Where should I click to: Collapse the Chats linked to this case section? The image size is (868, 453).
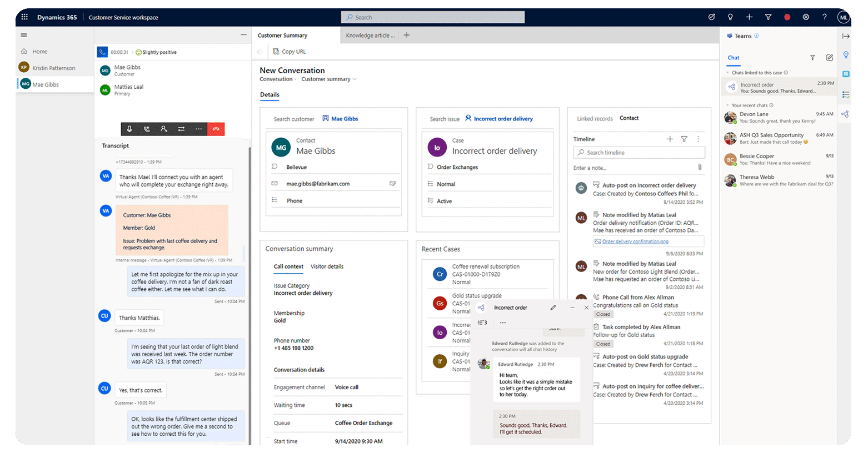[x=728, y=73]
